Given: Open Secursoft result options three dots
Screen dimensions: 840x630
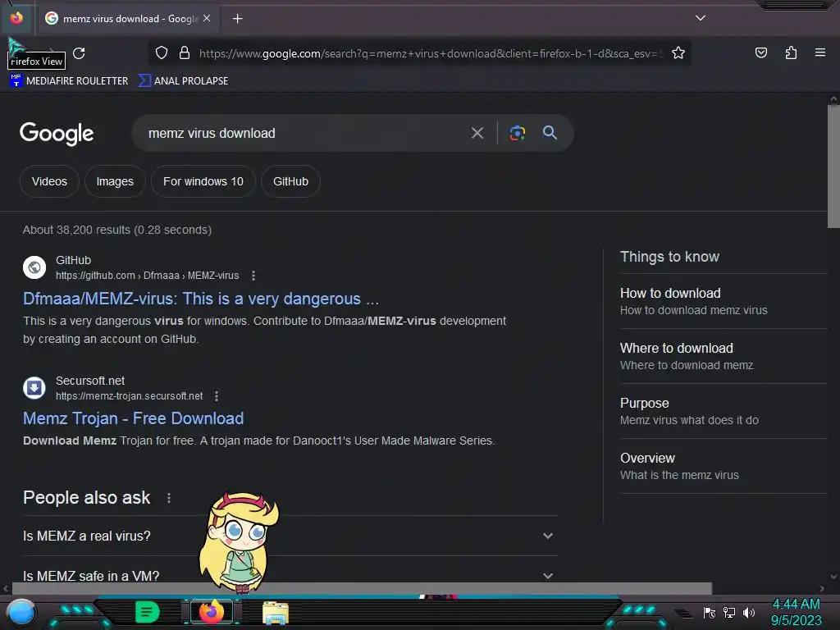Looking at the screenshot, I should pyautogui.click(x=217, y=396).
